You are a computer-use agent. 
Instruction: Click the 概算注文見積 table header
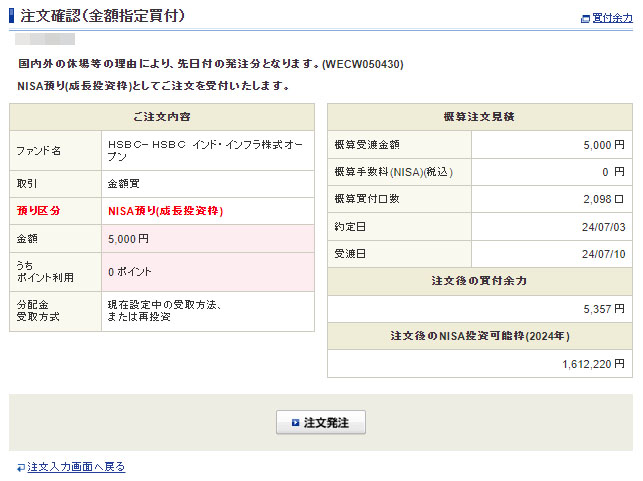pyautogui.click(x=479, y=117)
